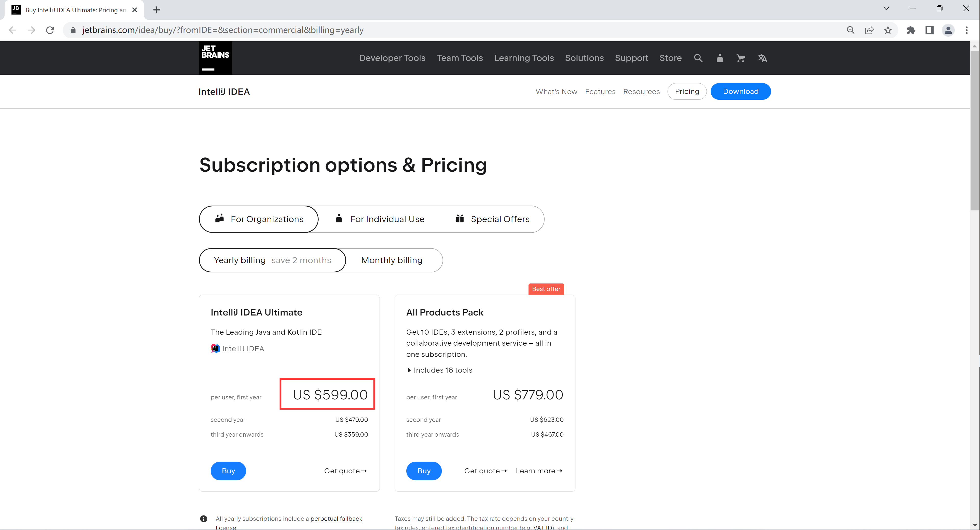Bookmark this page with star icon
Screen dimensions: 980x530
click(888, 30)
